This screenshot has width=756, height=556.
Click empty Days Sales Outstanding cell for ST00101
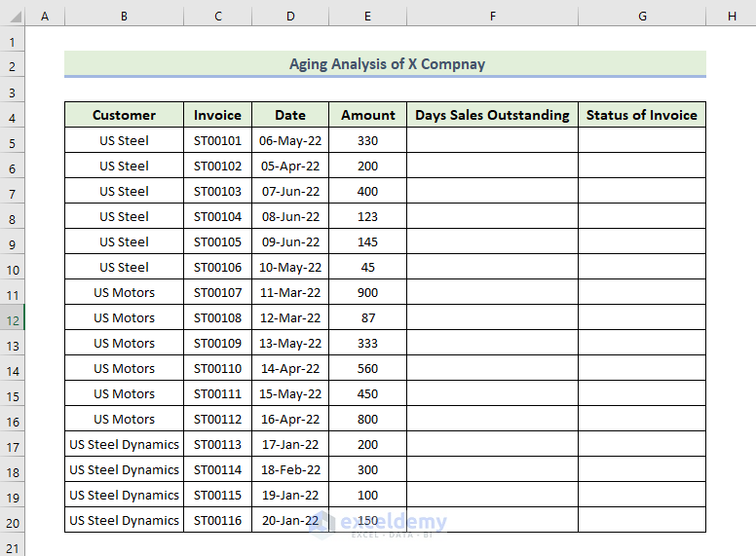point(492,140)
